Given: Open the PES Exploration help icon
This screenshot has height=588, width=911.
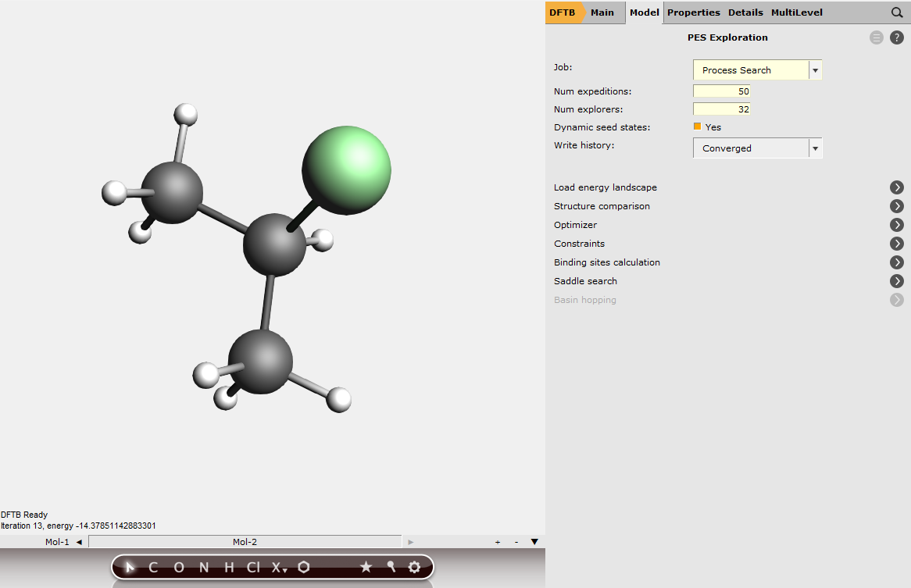Looking at the screenshot, I should [x=897, y=37].
